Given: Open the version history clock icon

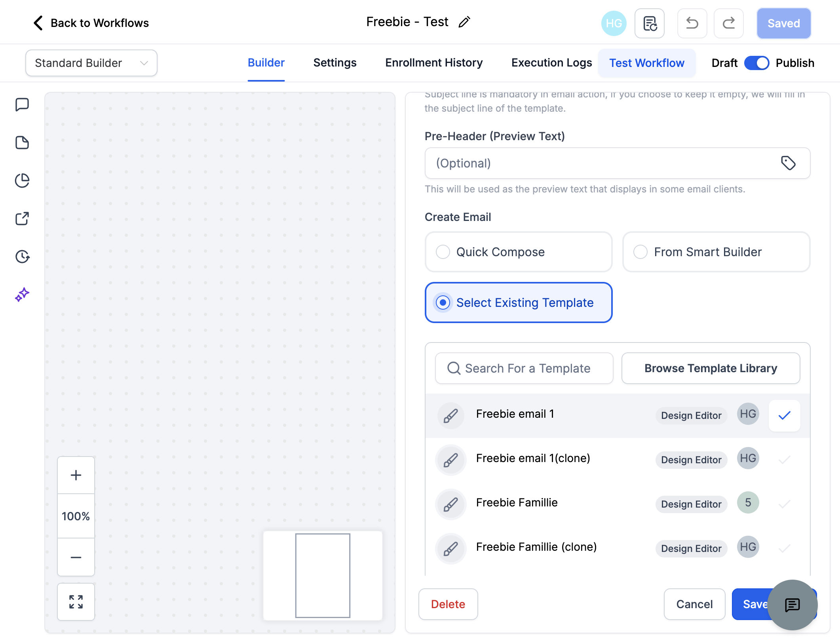Looking at the screenshot, I should [x=22, y=257].
